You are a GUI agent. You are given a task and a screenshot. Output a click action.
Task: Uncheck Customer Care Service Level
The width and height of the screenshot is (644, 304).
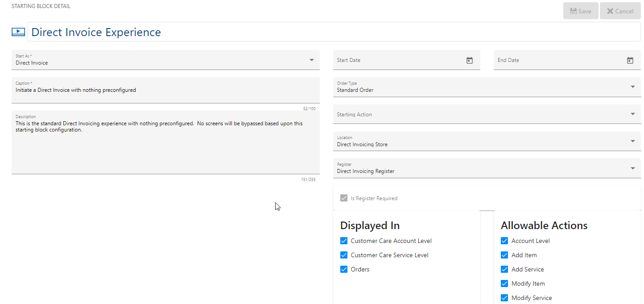pyautogui.click(x=344, y=255)
